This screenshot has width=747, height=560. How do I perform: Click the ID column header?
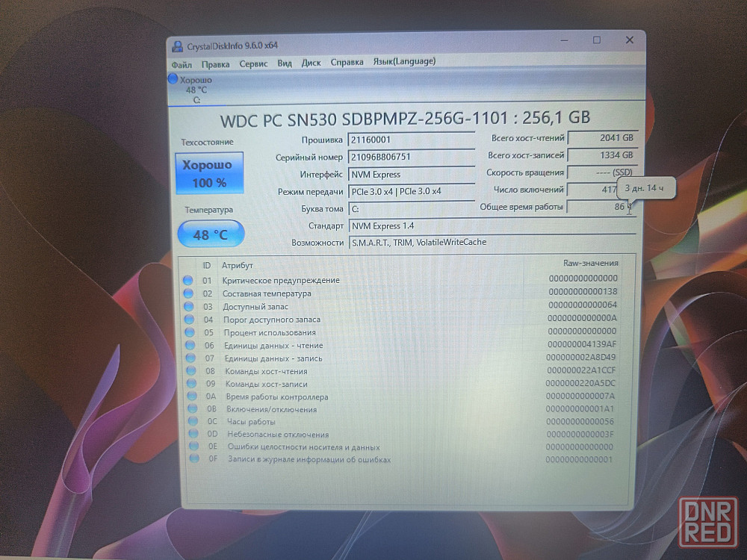(207, 265)
